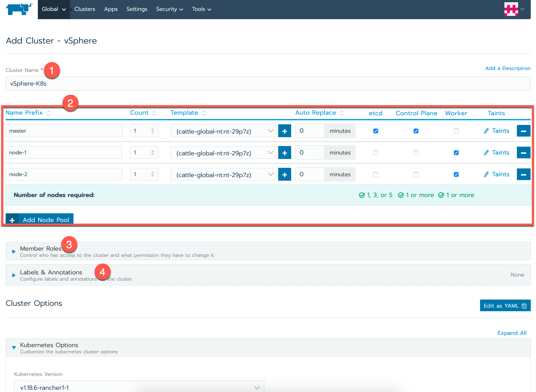Adjust the count stepper for master

[x=152, y=131]
